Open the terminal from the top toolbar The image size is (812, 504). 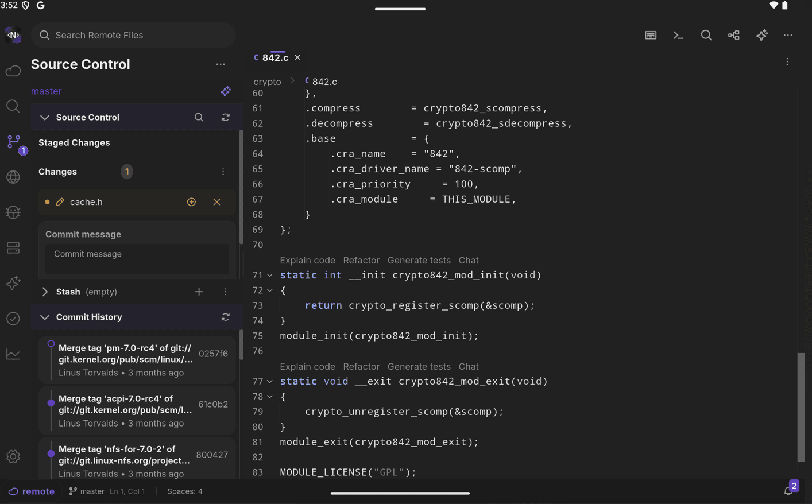(678, 35)
